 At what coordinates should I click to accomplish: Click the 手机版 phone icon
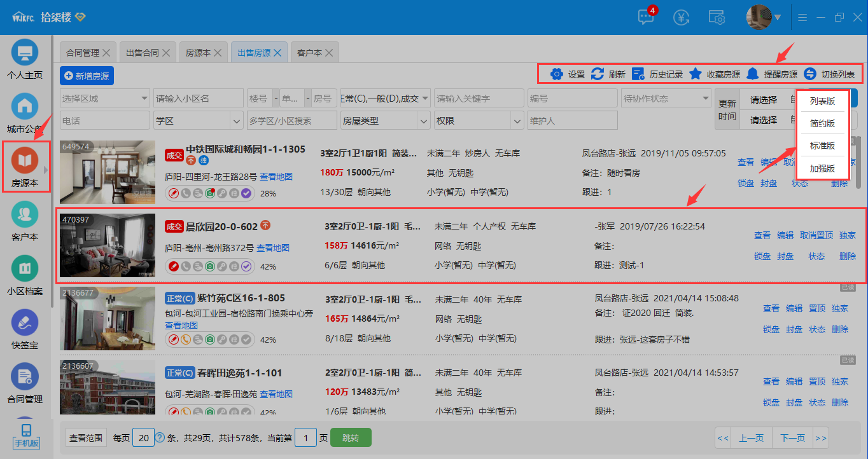coord(27,435)
